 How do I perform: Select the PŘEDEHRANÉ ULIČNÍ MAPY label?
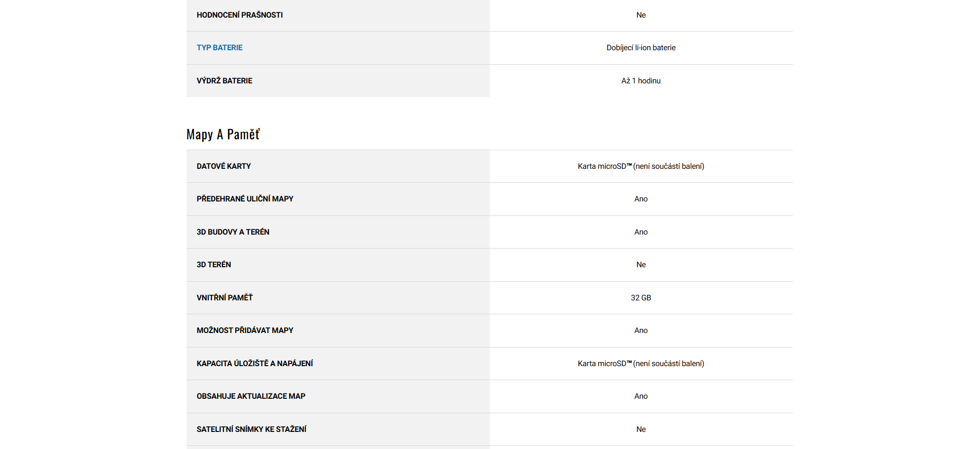coord(245,199)
